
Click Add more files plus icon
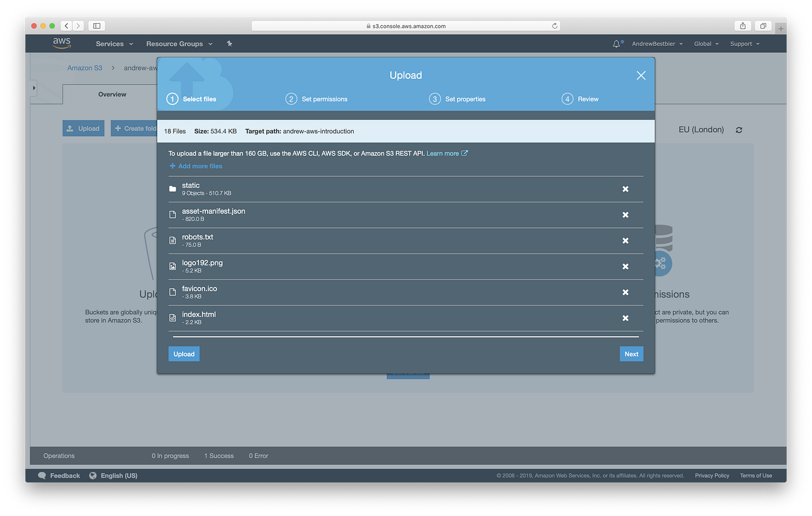coord(172,166)
